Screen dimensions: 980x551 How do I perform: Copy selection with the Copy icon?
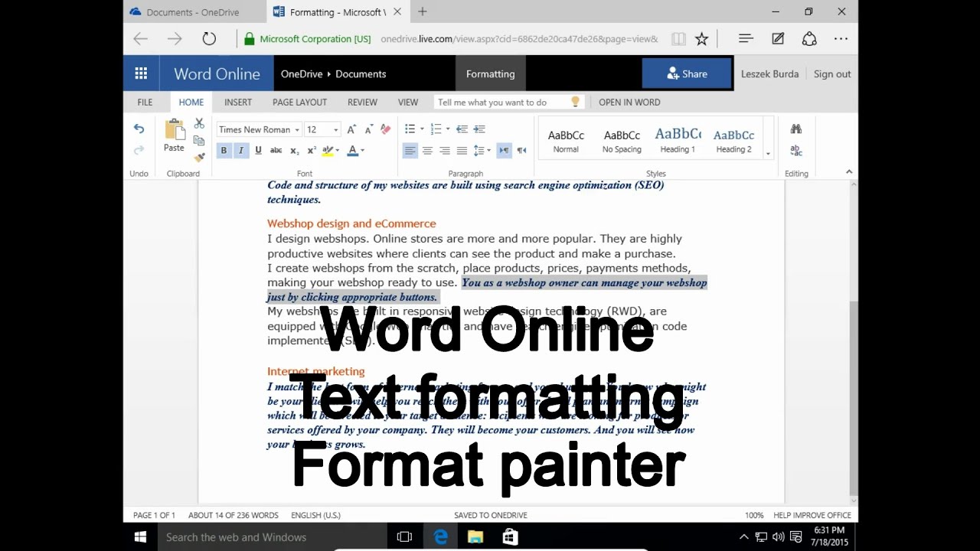[199, 140]
